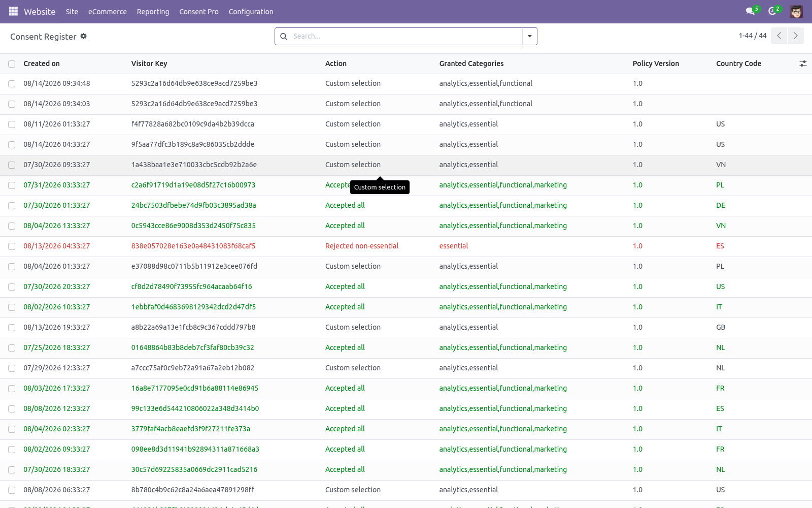Sort by the Action column header
The height and width of the screenshot is (508, 812).
point(336,63)
